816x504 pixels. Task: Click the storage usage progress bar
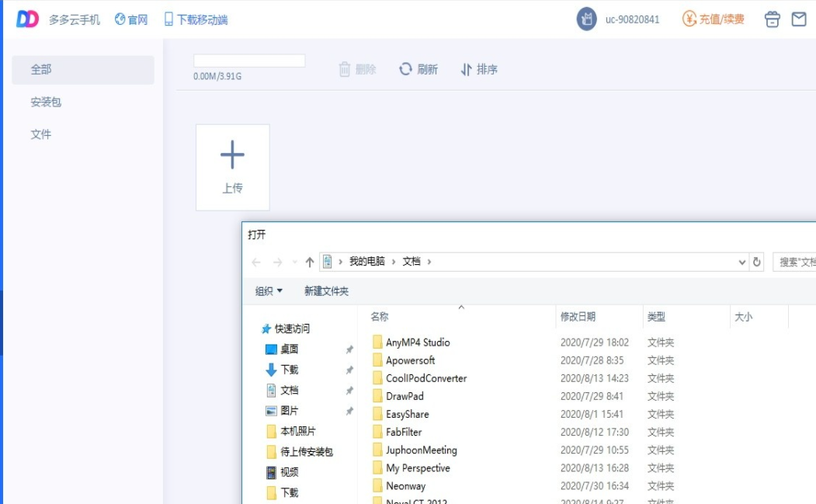tap(249, 61)
